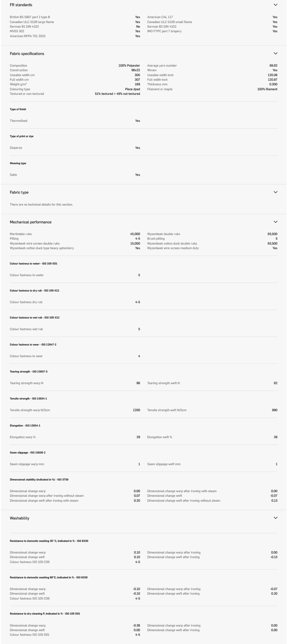Click the Washability heading
Image resolution: width=291 pixels, height=644 pixels.
pos(20,518)
